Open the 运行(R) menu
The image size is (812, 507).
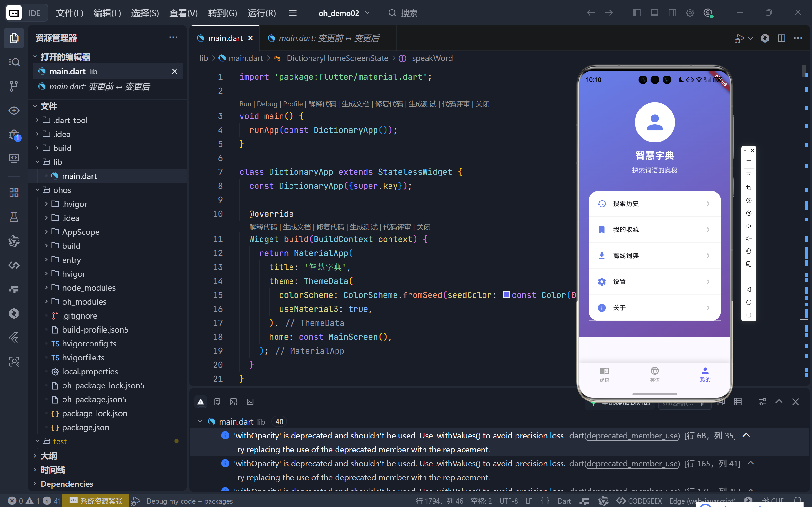261,13
